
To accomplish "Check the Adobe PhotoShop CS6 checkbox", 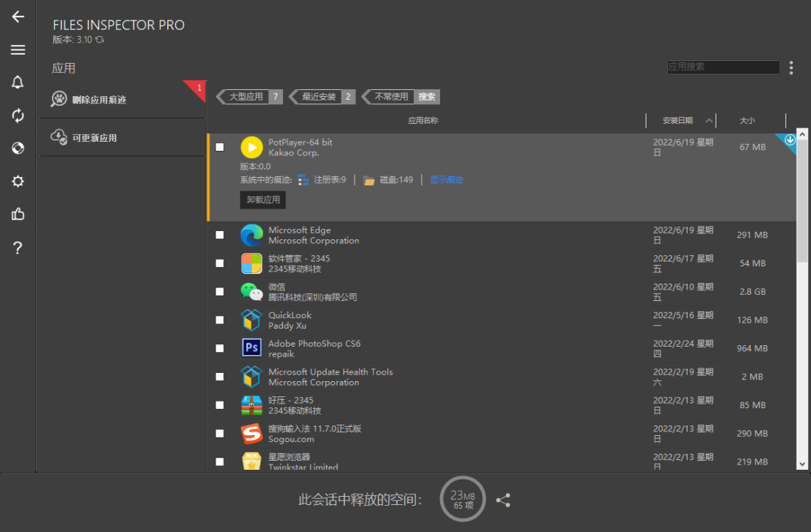I will coord(220,348).
